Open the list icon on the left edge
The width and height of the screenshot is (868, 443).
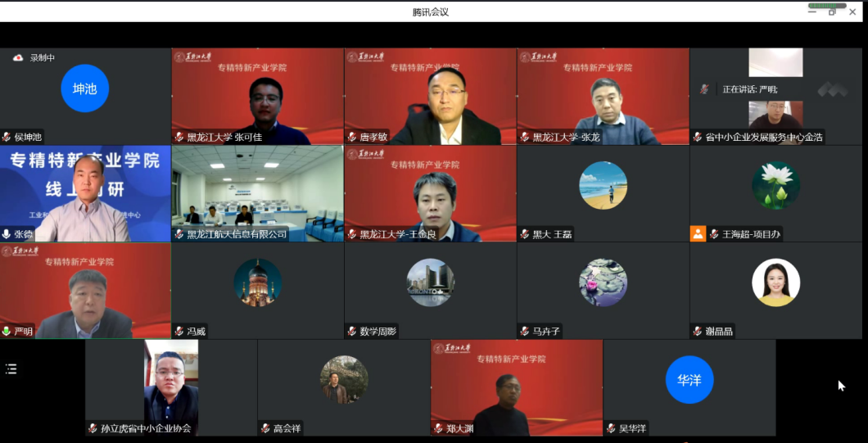(x=11, y=369)
